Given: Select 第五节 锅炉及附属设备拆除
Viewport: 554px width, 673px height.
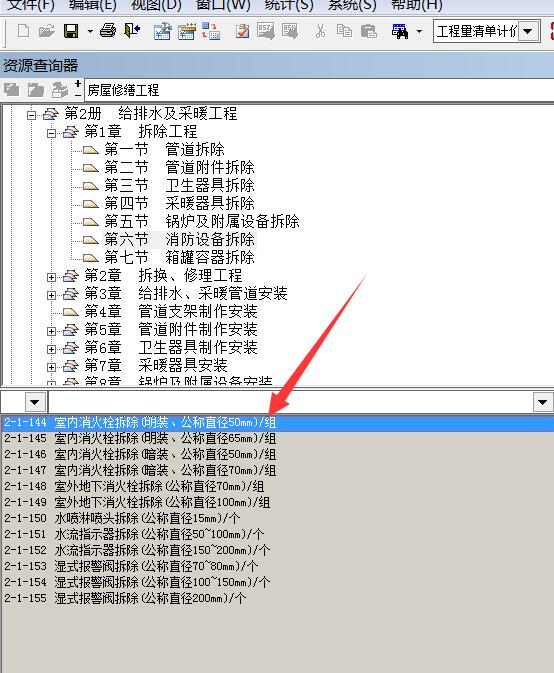Looking at the screenshot, I should pos(202,221).
